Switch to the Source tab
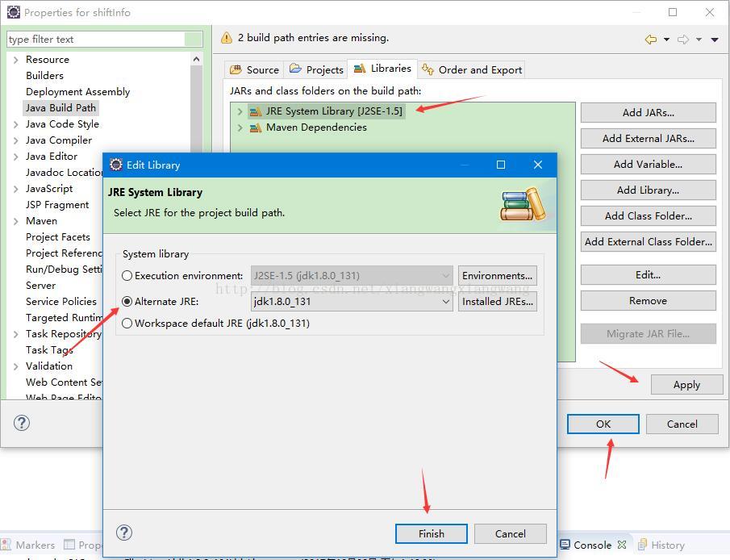 (x=254, y=70)
